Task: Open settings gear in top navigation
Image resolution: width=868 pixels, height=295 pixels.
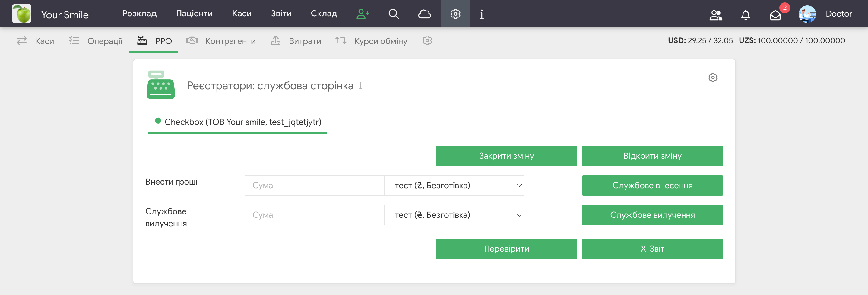Action: tap(455, 14)
